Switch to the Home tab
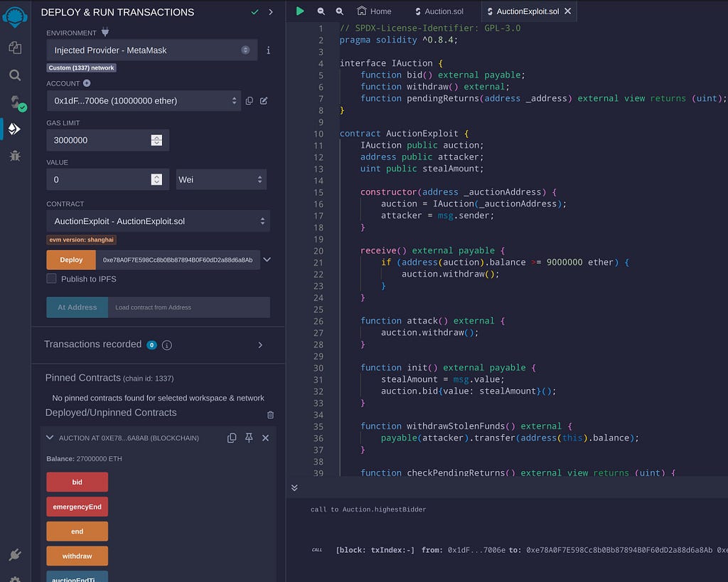The width and height of the screenshot is (728, 582). pyautogui.click(x=374, y=11)
